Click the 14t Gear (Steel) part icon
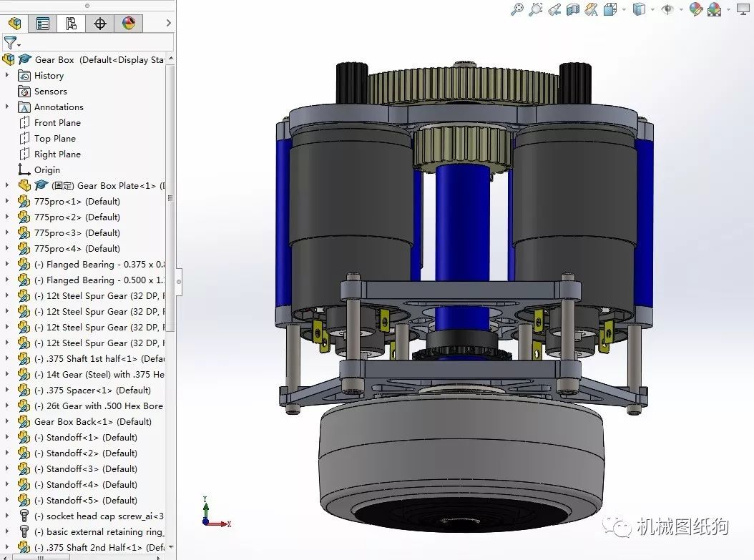The width and height of the screenshot is (754, 560). coord(24,375)
